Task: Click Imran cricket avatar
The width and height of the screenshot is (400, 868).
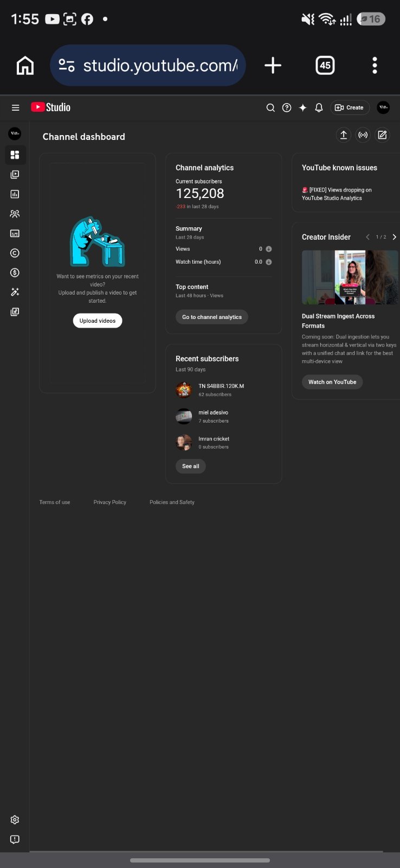Action: tap(184, 443)
